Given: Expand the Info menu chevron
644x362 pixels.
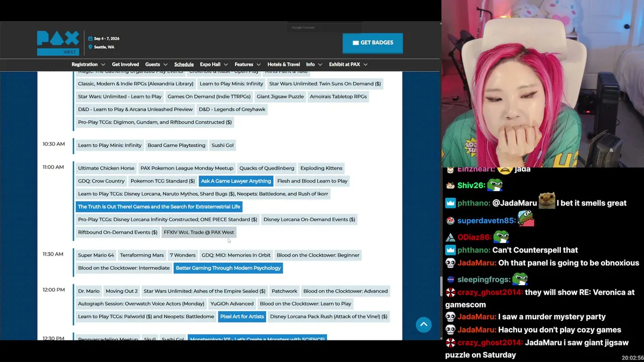Looking at the screenshot, I should 320,65.
